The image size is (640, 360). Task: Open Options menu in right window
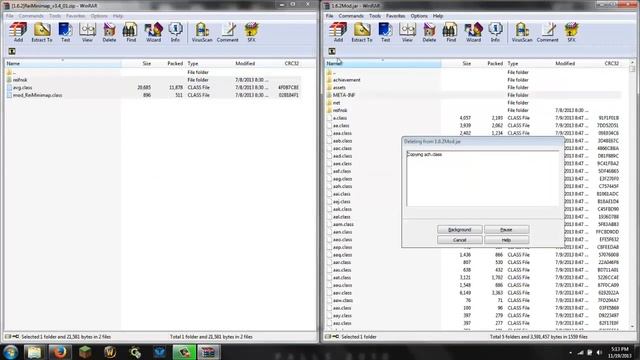click(x=419, y=16)
